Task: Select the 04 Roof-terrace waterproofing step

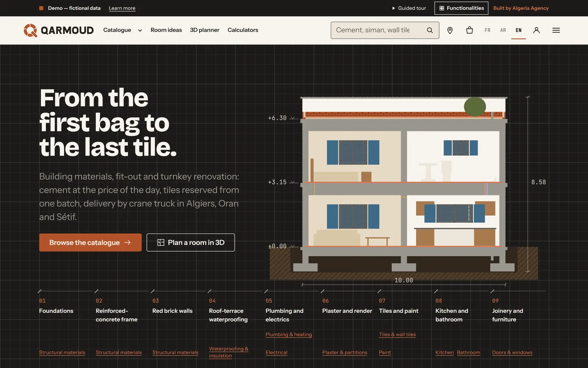Action: pos(228,310)
